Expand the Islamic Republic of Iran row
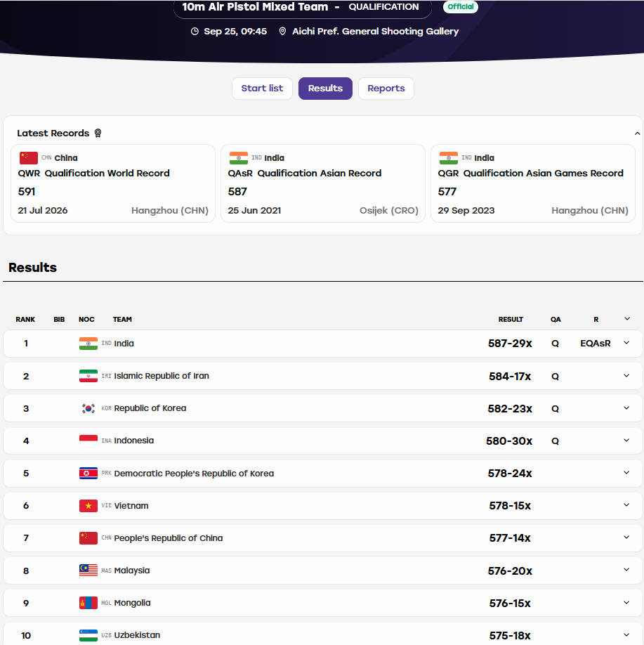 click(626, 376)
